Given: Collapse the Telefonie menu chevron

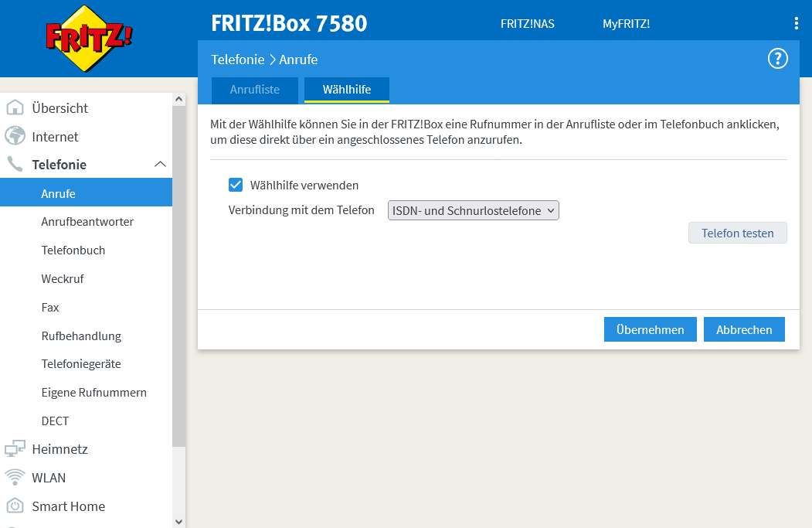Looking at the screenshot, I should pos(161,164).
